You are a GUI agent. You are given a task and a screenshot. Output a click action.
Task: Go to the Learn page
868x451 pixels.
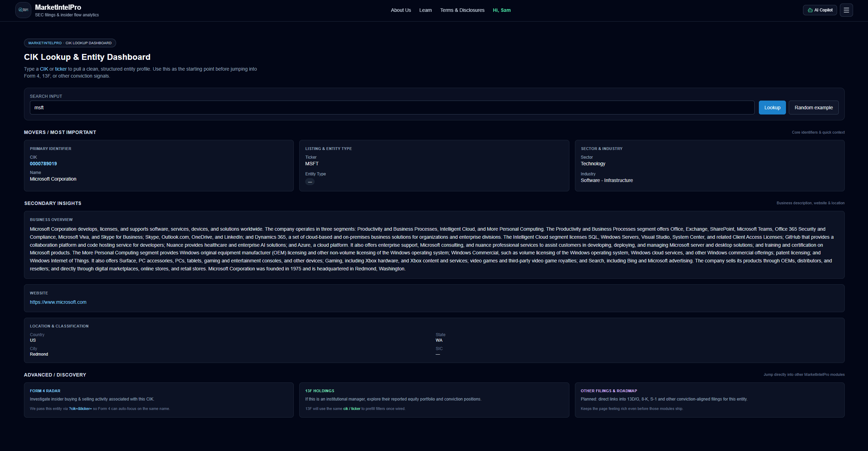(425, 10)
